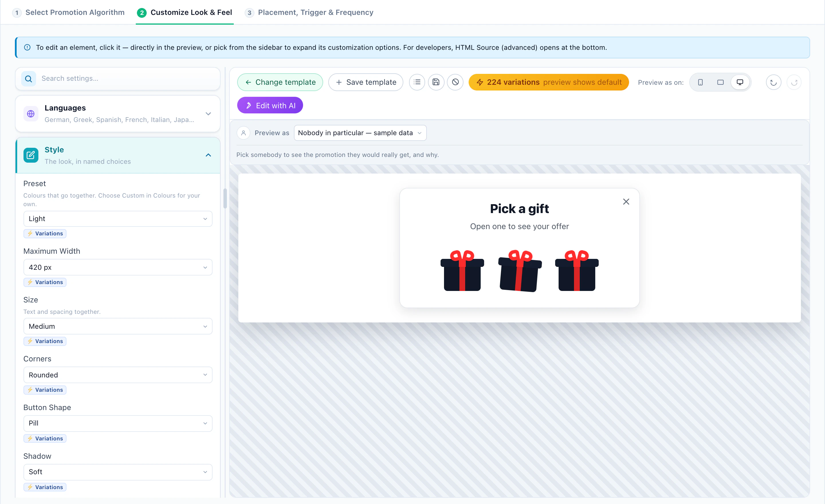The image size is (825, 504).
Task: Click the list view icon in the toolbar
Action: (417, 82)
